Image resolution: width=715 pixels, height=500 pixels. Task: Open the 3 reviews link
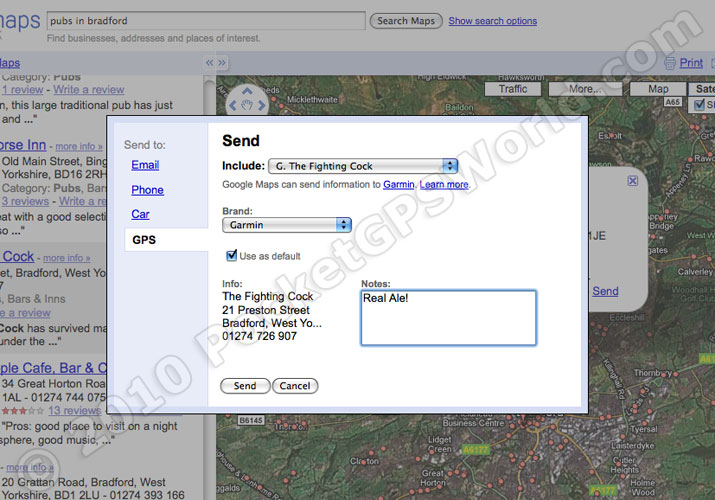click(x=25, y=201)
